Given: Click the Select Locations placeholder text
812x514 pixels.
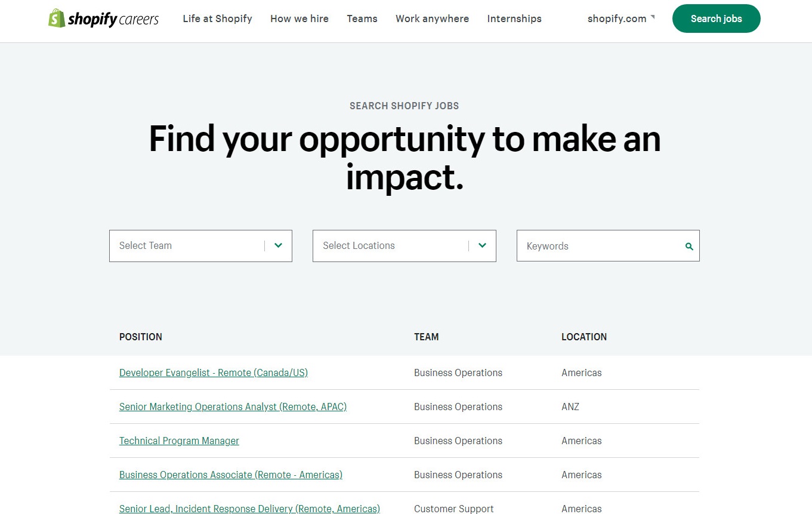Looking at the screenshot, I should (x=359, y=245).
